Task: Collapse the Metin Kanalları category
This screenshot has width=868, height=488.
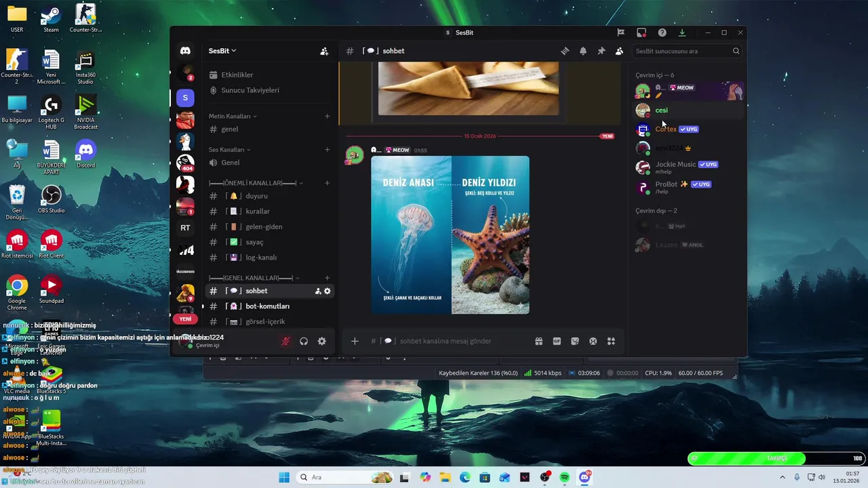Action: 233,116
